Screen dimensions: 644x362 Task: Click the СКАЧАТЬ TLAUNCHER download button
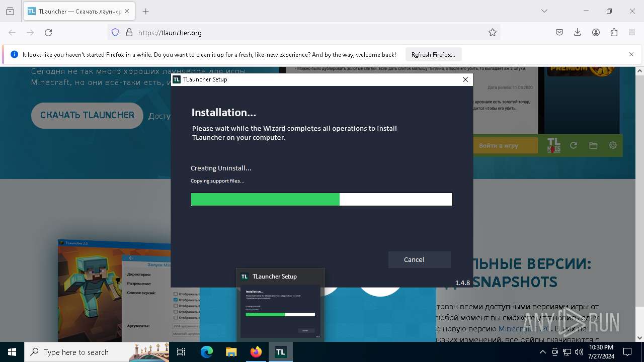87,115
